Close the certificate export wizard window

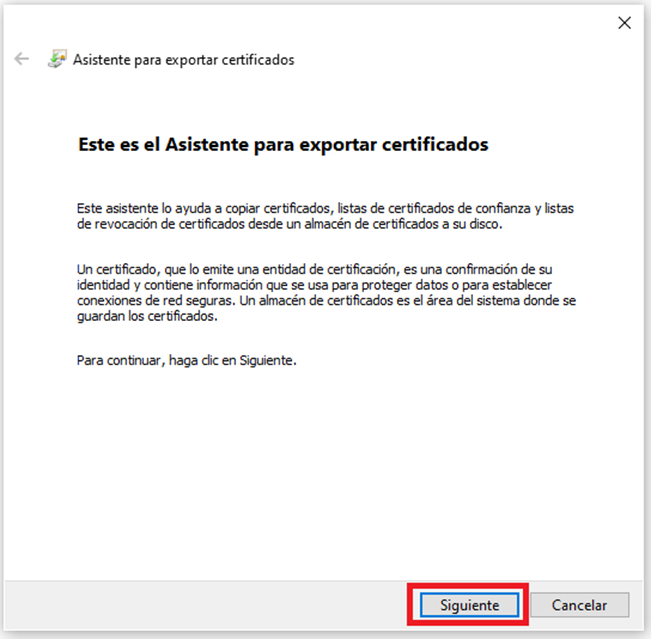pyautogui.click(x=624, y=23)
